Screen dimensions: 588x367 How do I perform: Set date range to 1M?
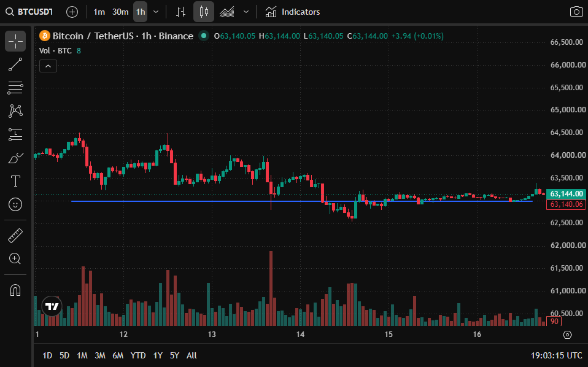point(82,355)
